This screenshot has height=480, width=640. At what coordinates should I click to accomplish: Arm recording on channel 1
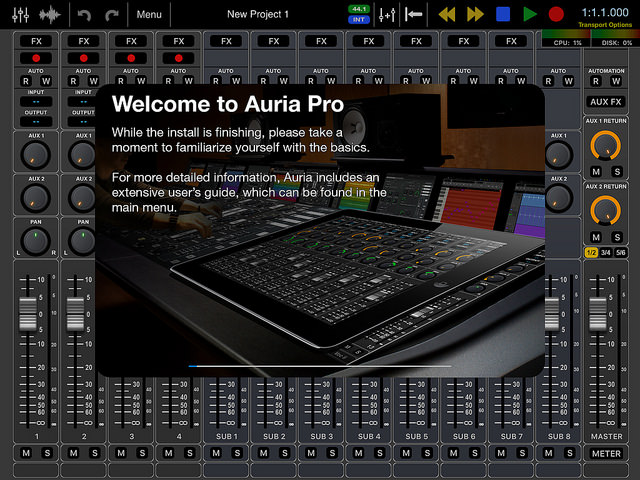point(36,58)
